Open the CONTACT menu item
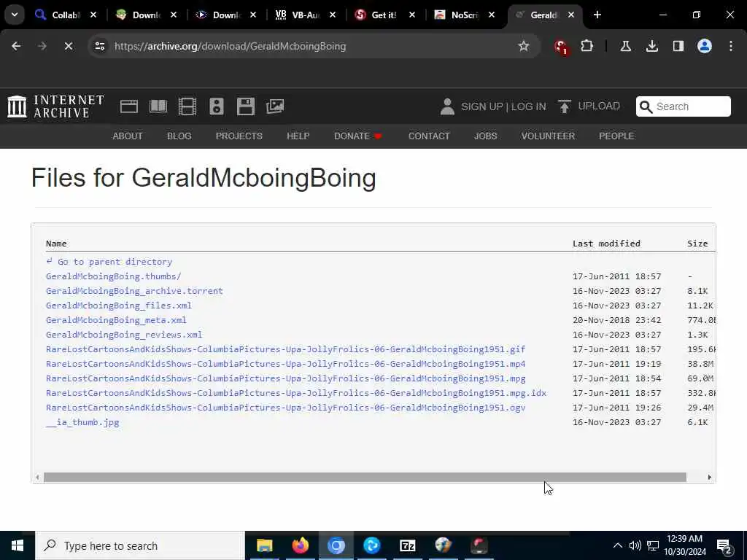This screenshot has height=560, width=747. point(429,136)
